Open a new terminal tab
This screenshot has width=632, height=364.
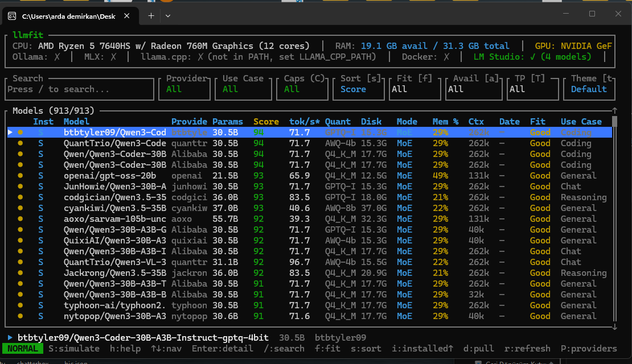[151, 16]
